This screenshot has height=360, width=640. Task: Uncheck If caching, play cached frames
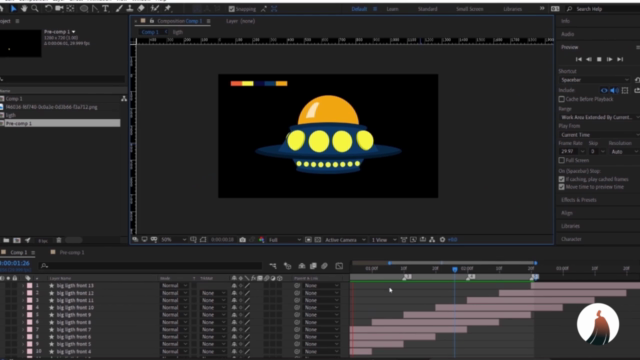(562, 179)
